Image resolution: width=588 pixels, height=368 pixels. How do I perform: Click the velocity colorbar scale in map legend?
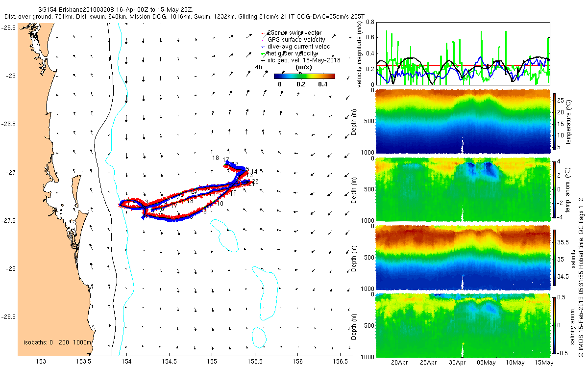304,76
